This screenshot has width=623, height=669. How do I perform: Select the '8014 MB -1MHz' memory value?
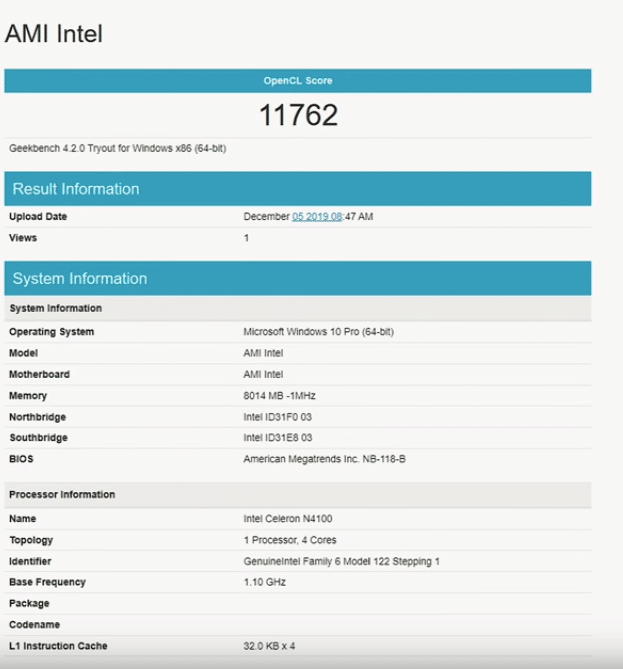[x=279, y=396]
